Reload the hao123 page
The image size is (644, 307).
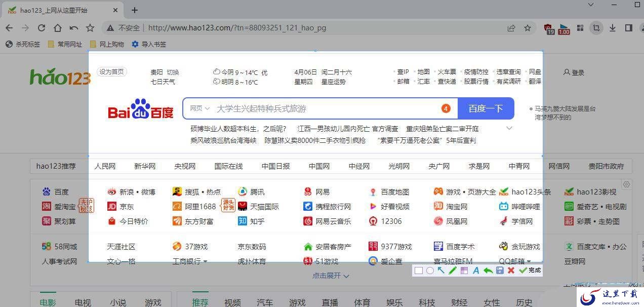click(42, 28)
